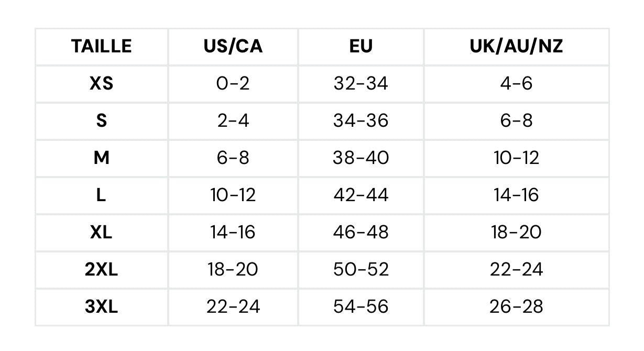
Task: Select the M size row label
Action: coord(102,158)
